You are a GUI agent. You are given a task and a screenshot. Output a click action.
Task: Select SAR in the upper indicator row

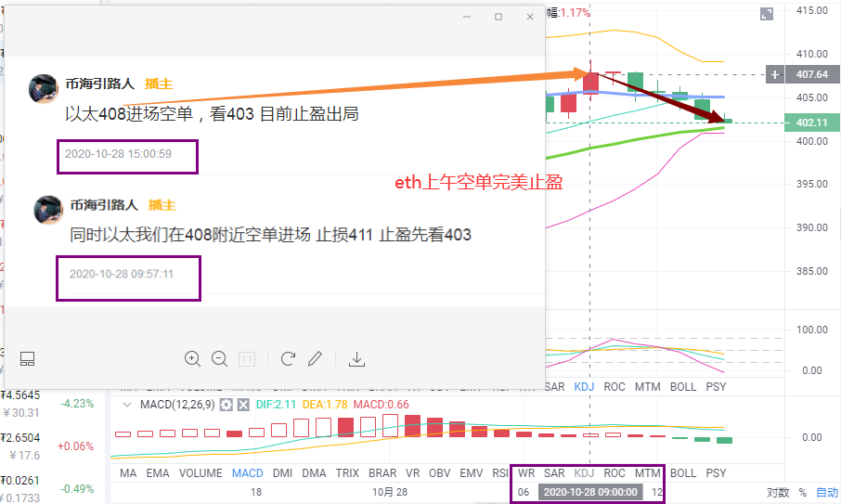tap(554, 386)
